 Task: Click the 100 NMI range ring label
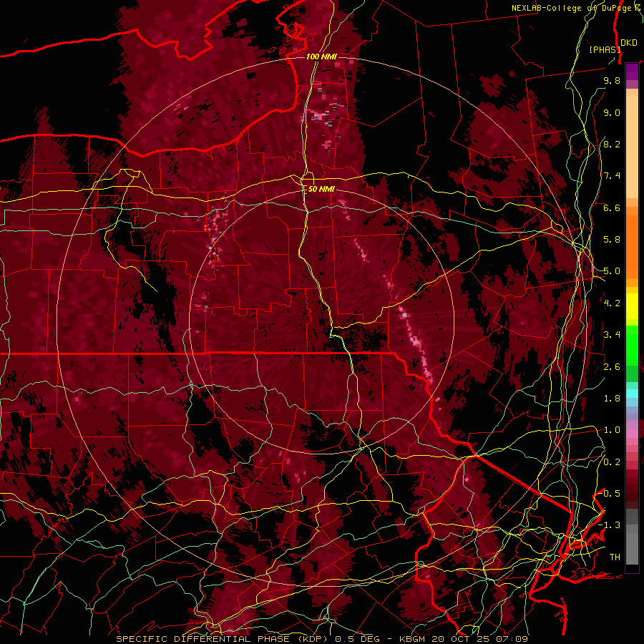(x=321, y=57)
